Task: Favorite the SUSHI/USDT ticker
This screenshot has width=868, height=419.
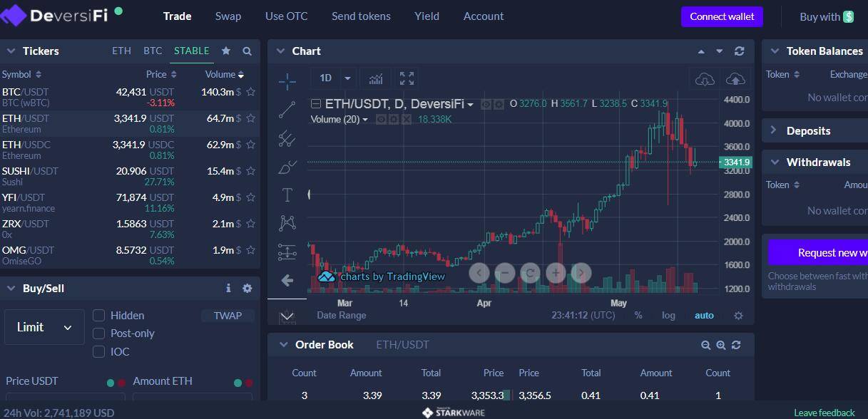Action: point(250,171)
